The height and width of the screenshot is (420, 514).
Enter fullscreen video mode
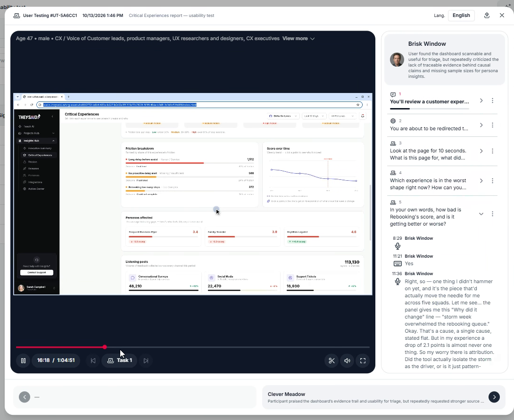pyautogui.click(x=363, y=361)
